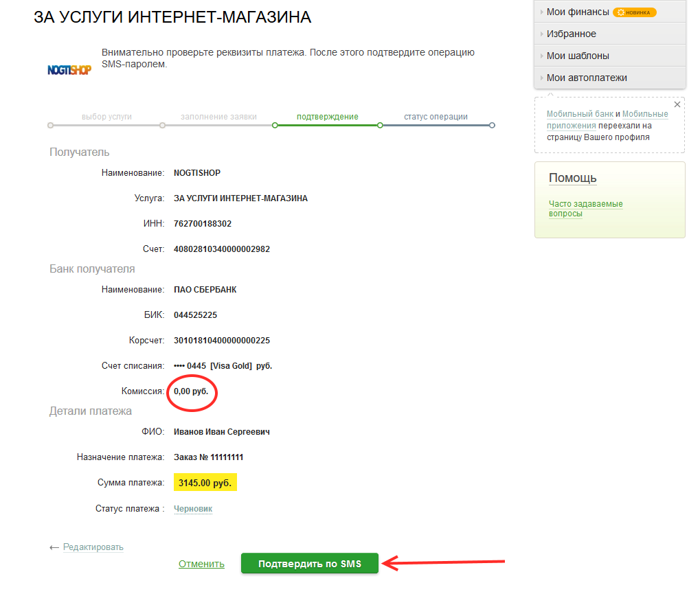700x594 pixels.
Task: Open the Мобильный банк link
Action: (x=580, y=114)
